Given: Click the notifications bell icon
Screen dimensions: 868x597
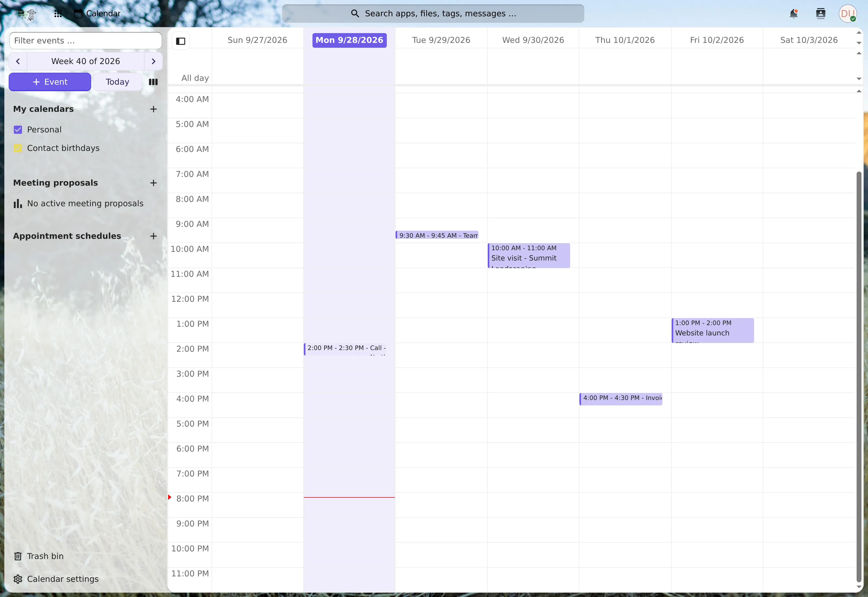Looking at the screenshot, I should tap(793, 14).
